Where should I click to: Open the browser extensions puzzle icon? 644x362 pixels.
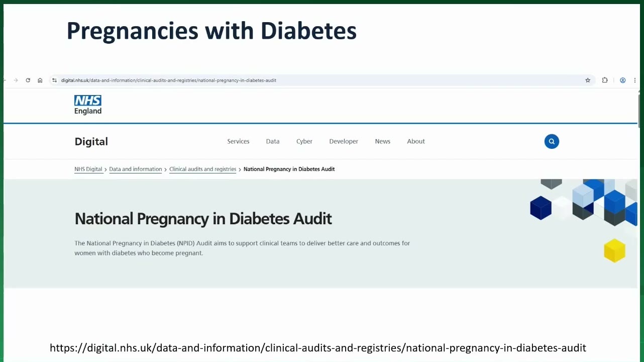click(x=605, y=80)
